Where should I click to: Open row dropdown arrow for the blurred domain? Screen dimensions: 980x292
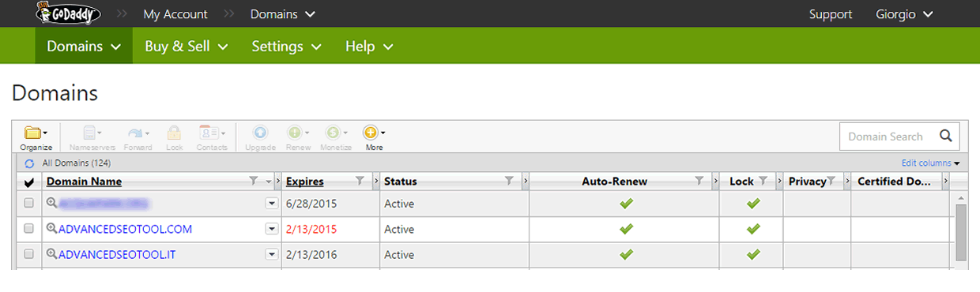[272, 204]
